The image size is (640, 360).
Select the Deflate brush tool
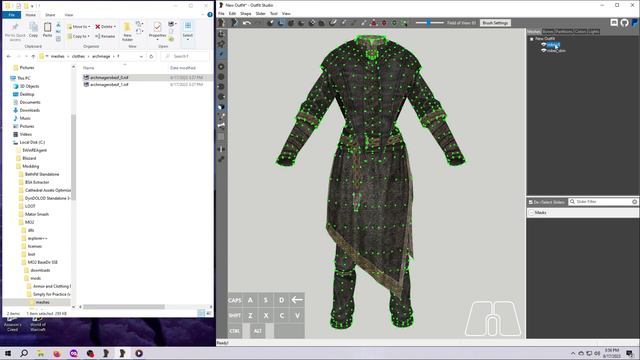[301, 23]
